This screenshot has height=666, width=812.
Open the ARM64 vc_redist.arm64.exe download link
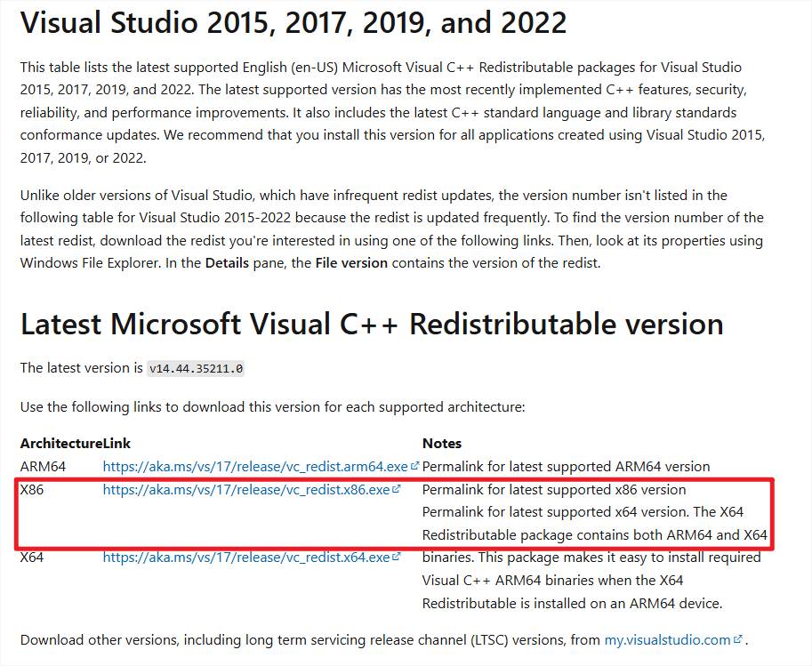pos(255,466)
